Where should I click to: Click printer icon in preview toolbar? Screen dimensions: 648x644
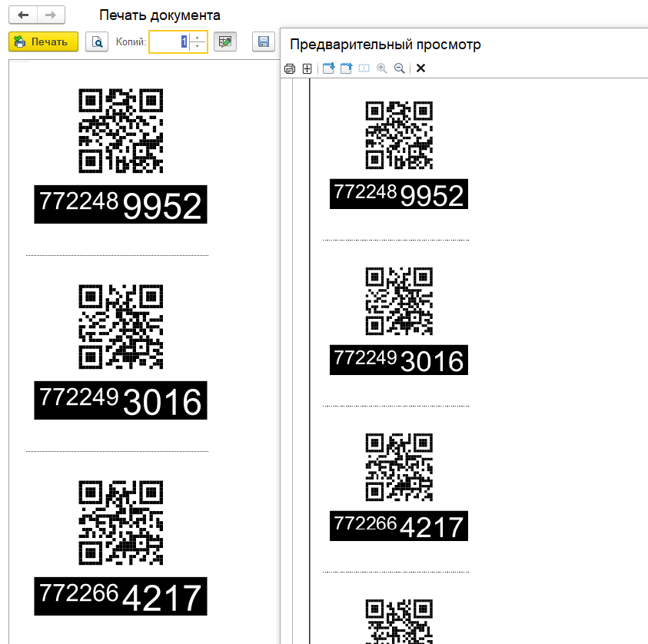[290, 68]
